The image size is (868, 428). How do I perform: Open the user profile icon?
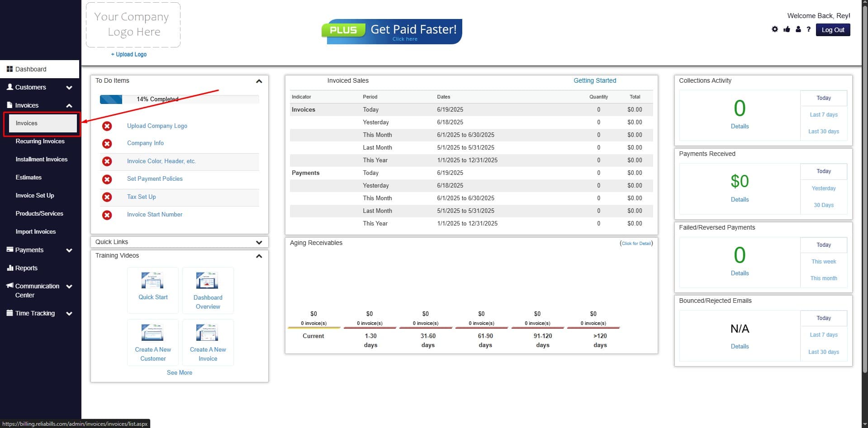798,29
